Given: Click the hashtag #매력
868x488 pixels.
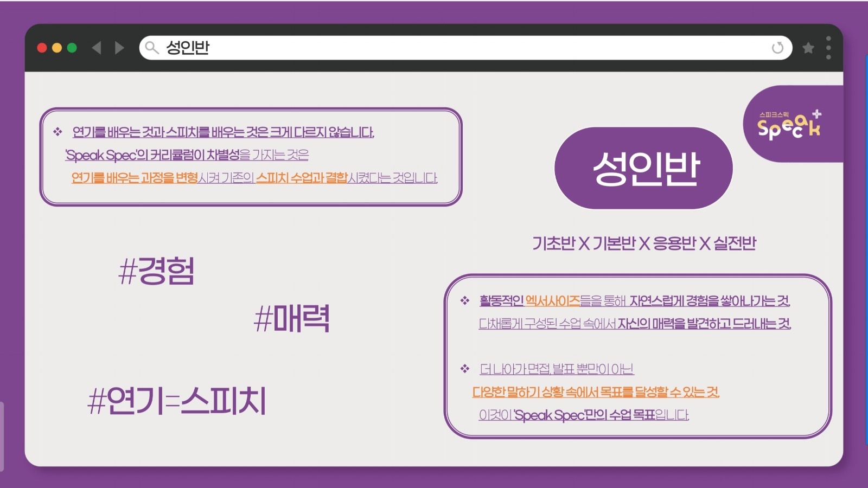Looking at the screenshot, I should pos(292,318).
